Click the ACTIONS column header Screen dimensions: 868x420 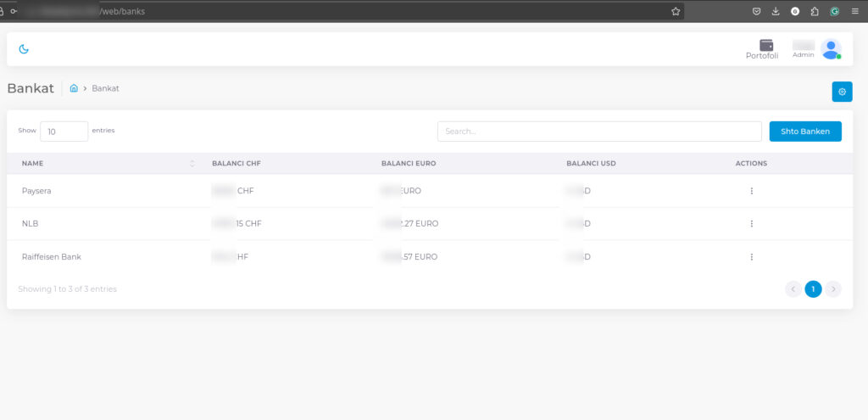(751, 164)
